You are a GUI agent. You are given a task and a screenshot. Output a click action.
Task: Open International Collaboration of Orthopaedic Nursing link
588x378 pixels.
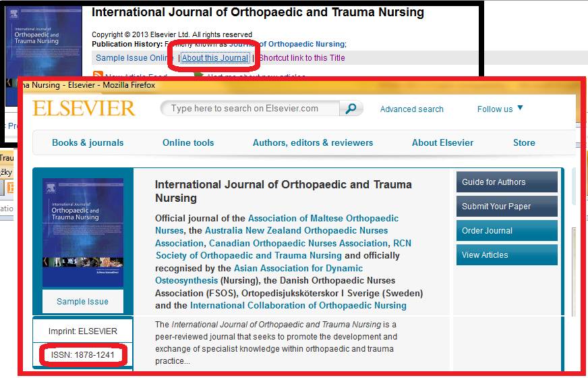pyautogui.click(x=298, y=306)
